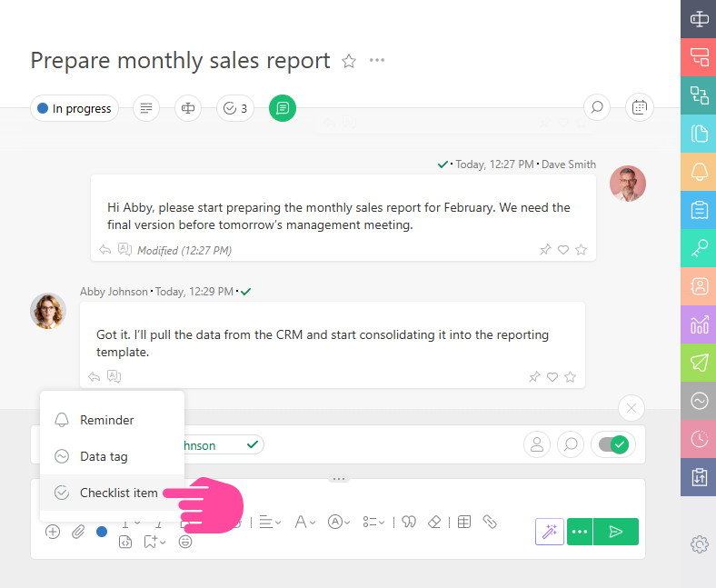716x588 pixels.
Task: Expand the text alignment dropdown
Action: coord(270,522)
